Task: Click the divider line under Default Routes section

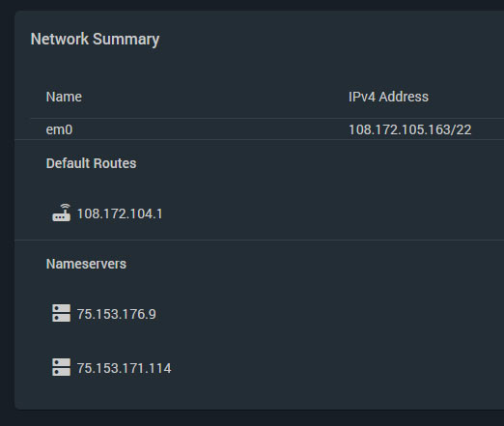Action: 260,240
